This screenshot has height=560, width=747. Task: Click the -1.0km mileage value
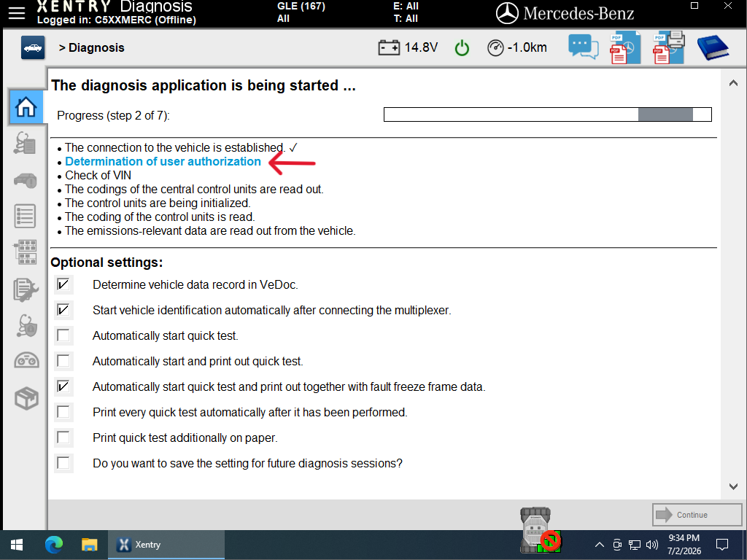click(527, 47)
